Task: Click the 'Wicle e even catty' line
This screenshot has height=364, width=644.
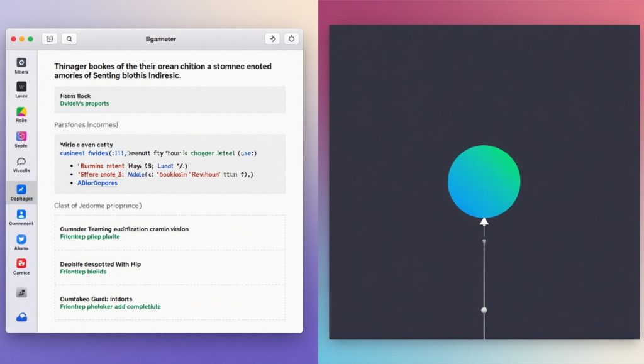Action: (x=86, y=145)
